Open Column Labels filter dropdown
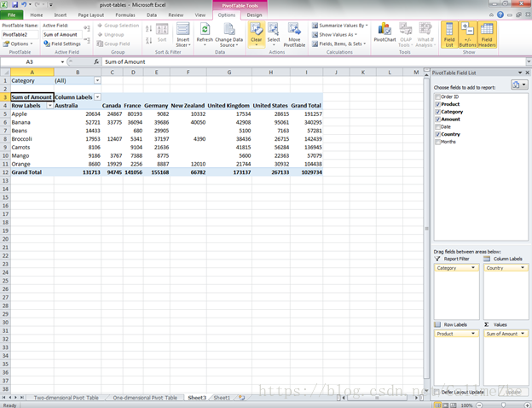532x408 pixels. pyautogui.click(x=97, y=97)
